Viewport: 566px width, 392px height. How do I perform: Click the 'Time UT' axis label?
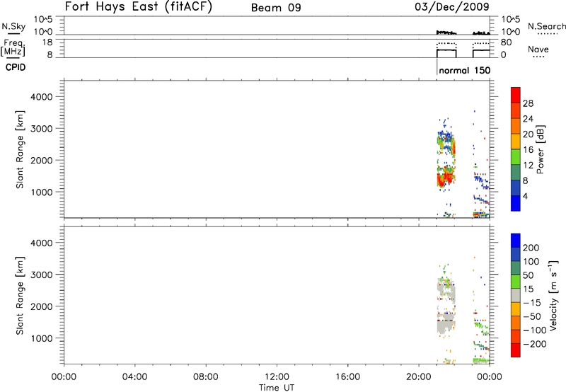[277, 388]
